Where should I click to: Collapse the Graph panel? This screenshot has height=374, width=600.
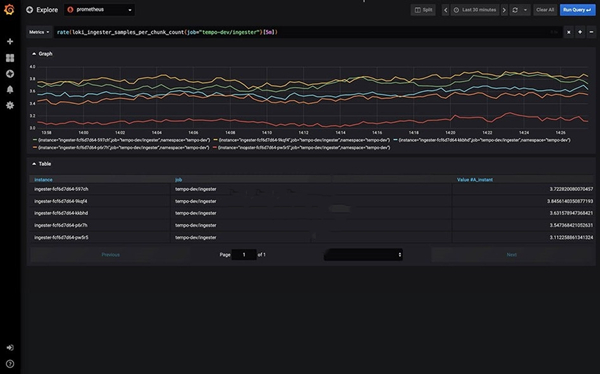coord(42,54)
